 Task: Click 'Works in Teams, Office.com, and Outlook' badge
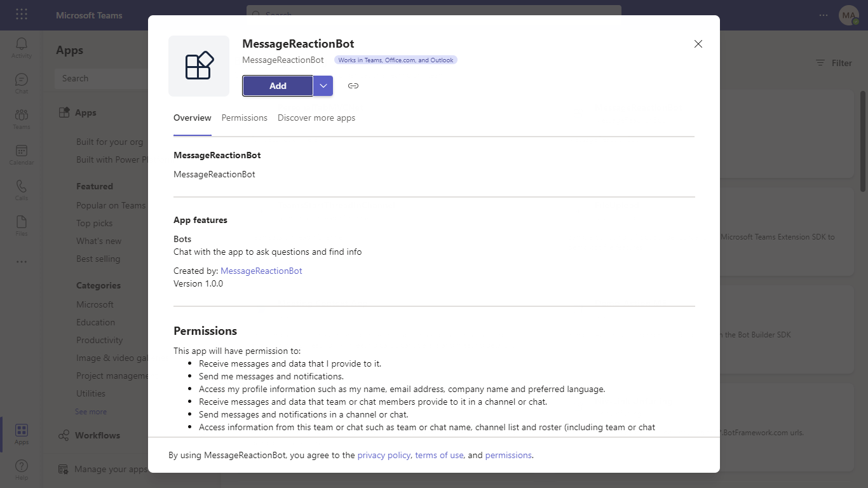[396, 60]
